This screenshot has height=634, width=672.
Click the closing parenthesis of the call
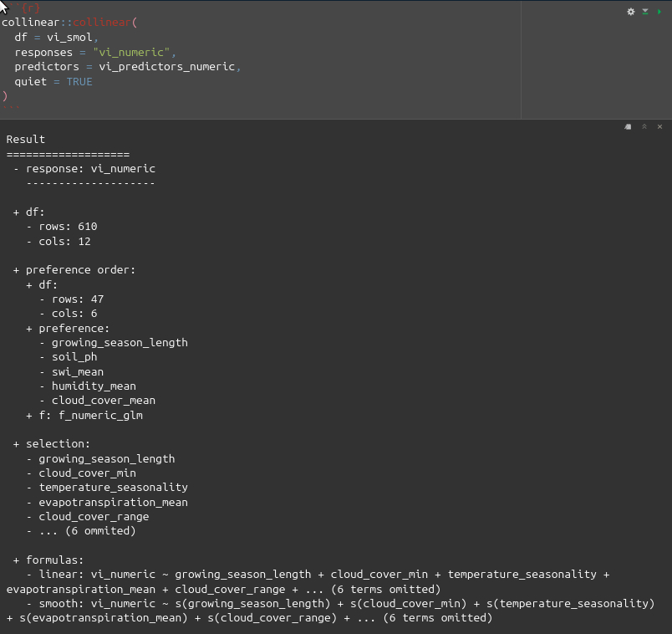coord(5,96)
